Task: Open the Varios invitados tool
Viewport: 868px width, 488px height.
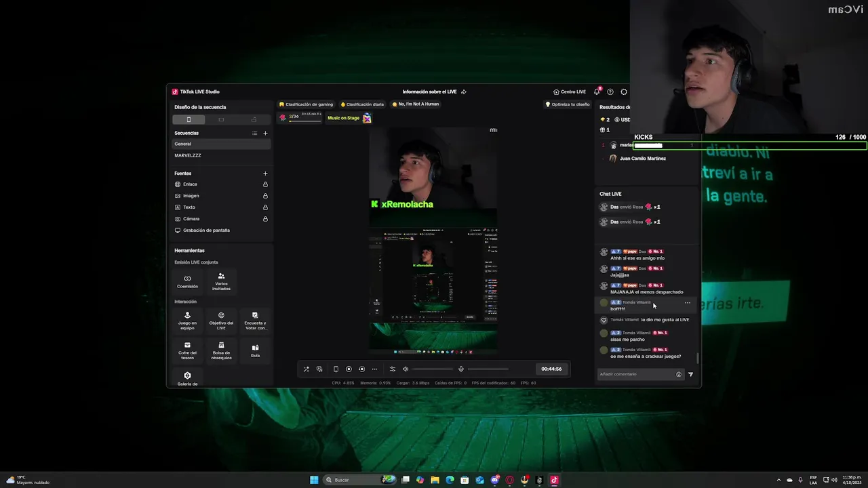Action: click(x=221, y=281)
